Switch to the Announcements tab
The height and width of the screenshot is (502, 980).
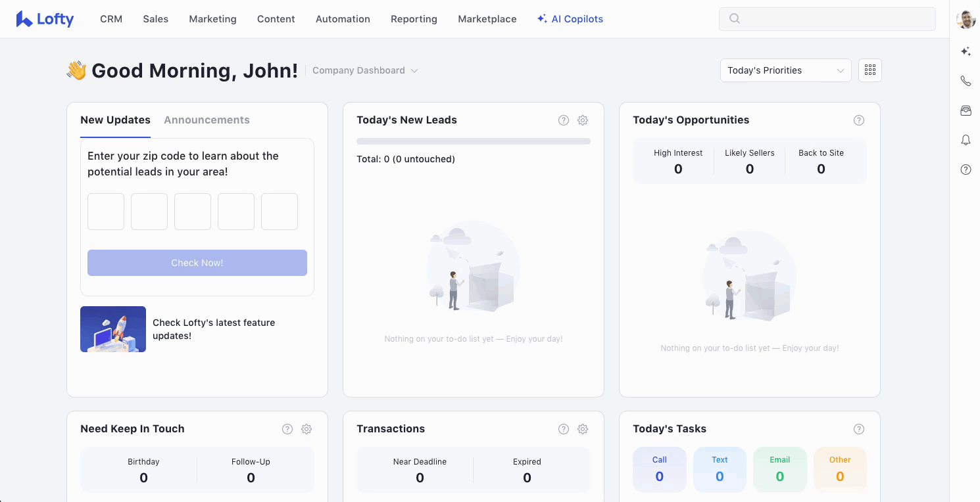click(x=207, y=120)
